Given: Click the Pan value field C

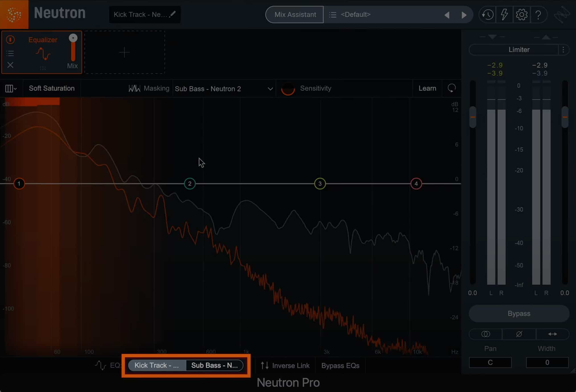Looking at the screenshot, I should pos(490,362).
